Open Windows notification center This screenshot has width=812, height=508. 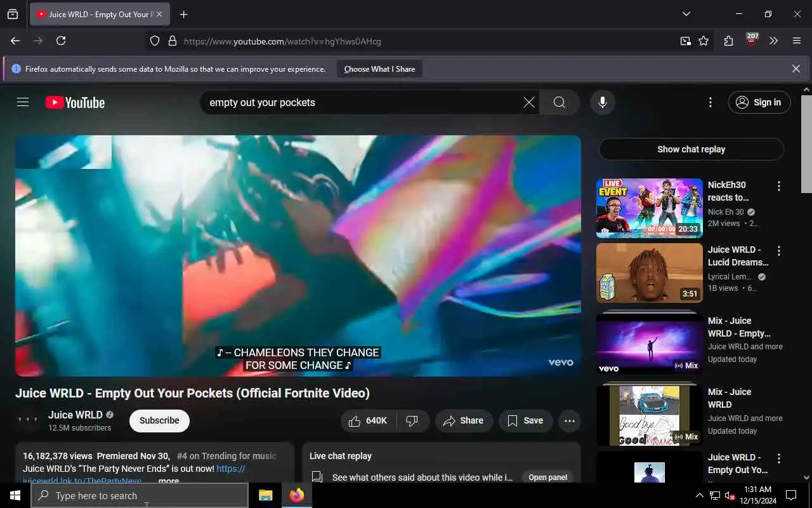(x=791, y=495)
